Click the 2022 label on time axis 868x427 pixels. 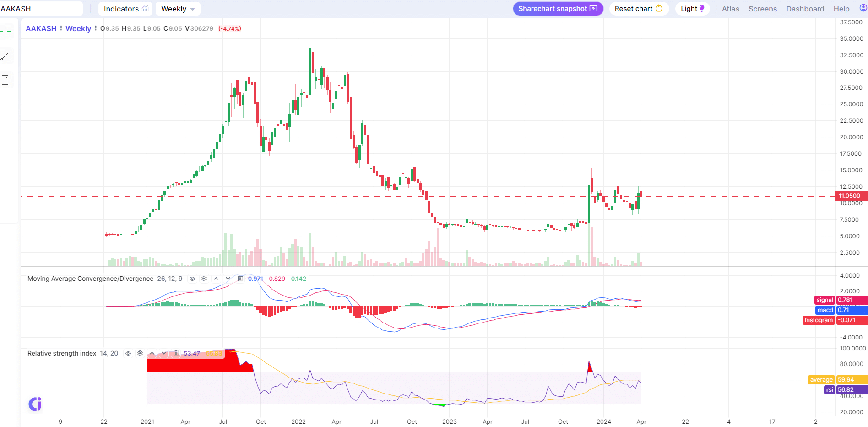tap(298, 422)
